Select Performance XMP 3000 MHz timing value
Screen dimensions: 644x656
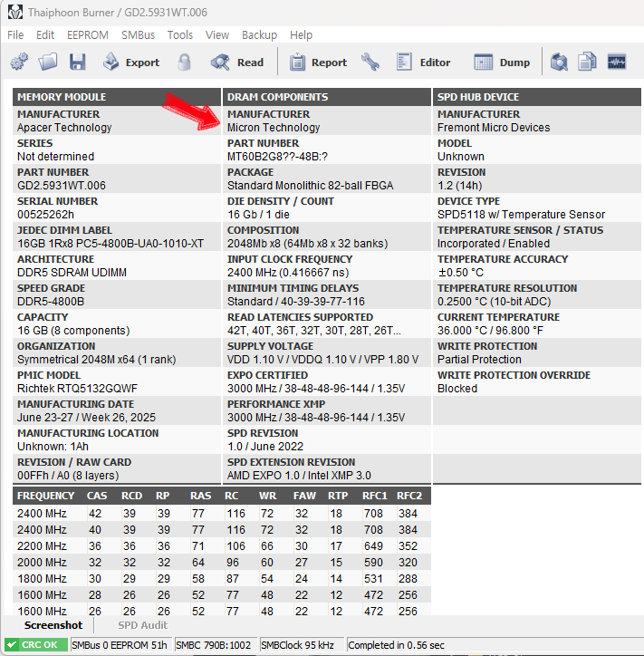pyautogui.click(x=316, y=418)
